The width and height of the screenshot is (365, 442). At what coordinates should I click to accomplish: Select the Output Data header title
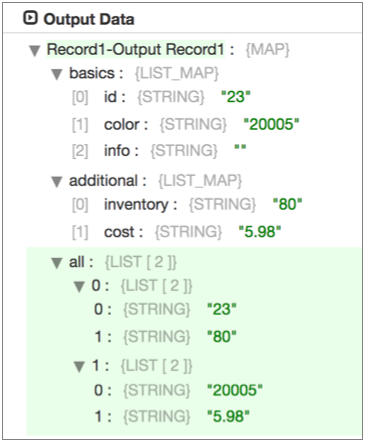tap(89, 19)
